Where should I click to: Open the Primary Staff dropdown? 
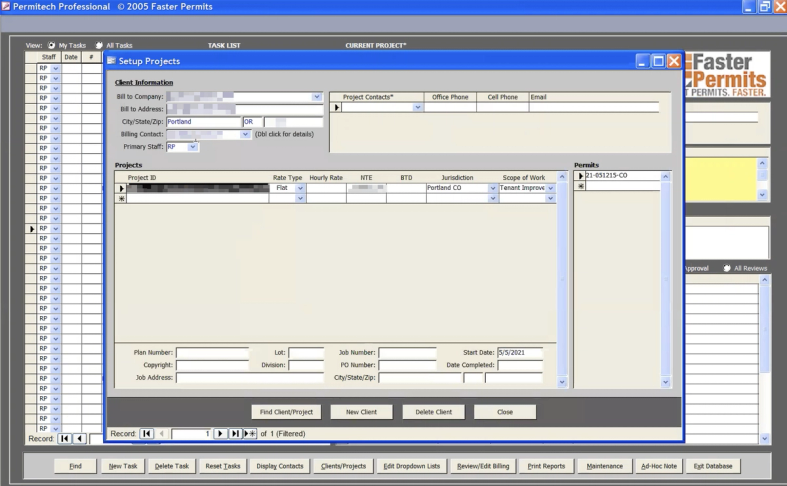[193, 147]
